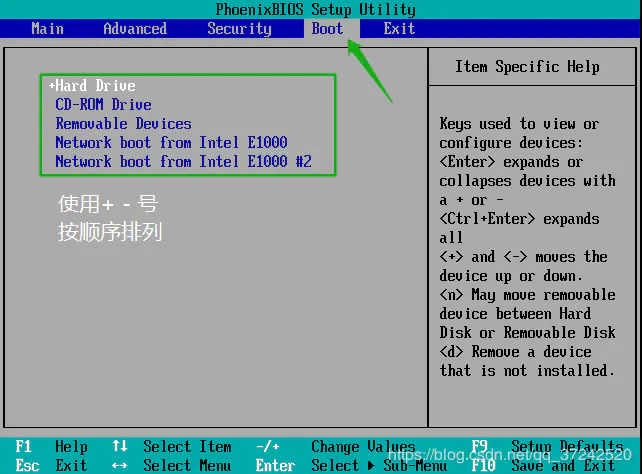The width and height of the screenshot is (642, 474).
Task: Click the F1 Help key hint
Action: 51,446
